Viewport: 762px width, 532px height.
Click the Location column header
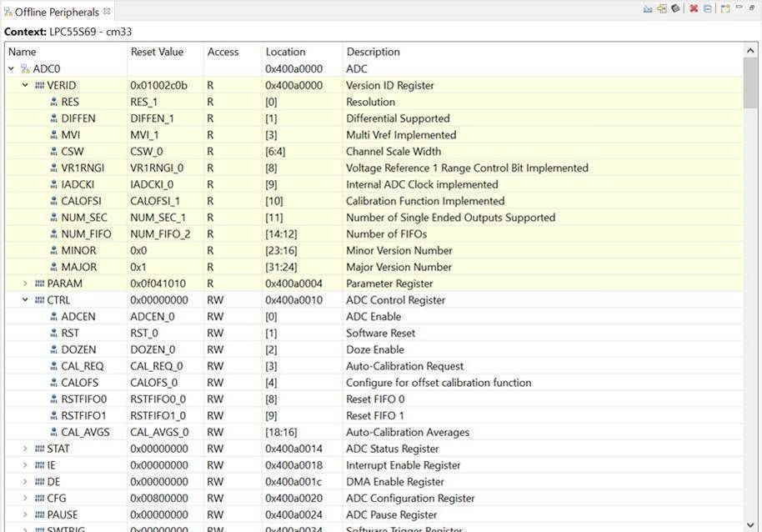click(285, 52)
